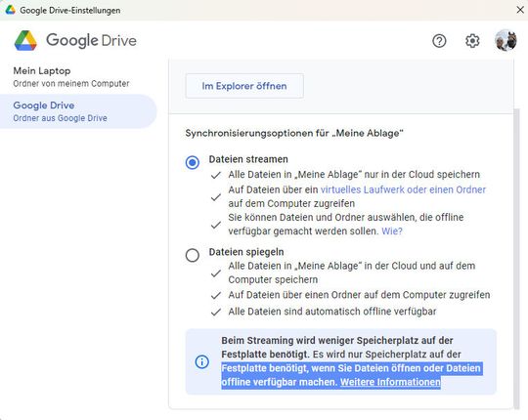Close the Google Drive-Einstellungen window
The width and height of the screenshot is (528, 420).
520,10
